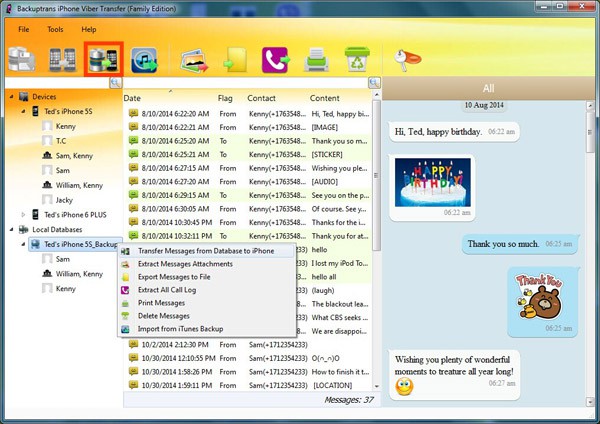Open the Tools menu
Viewport: 600px width, 424px height.
tap(55, 29)
